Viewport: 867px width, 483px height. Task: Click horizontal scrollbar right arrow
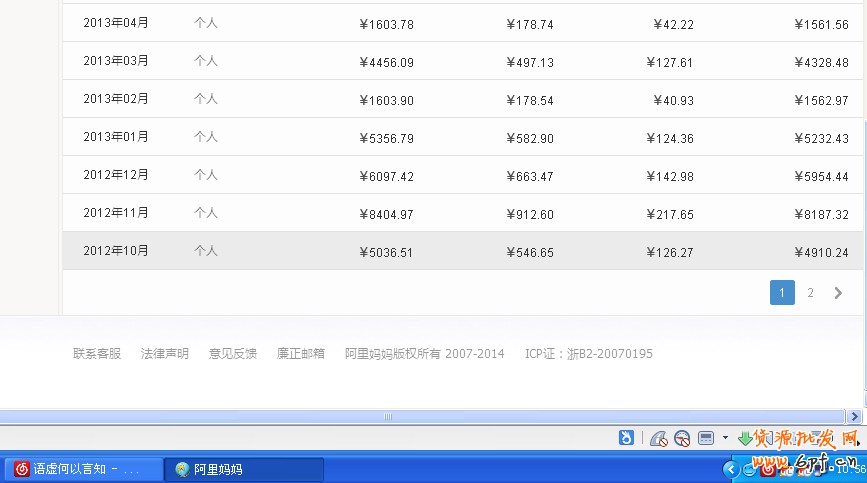pyautogui.click(x=854, y=416)
